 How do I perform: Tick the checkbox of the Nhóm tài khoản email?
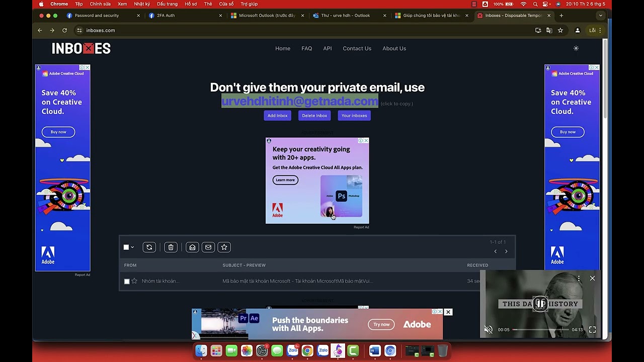(x=127, y=282)
